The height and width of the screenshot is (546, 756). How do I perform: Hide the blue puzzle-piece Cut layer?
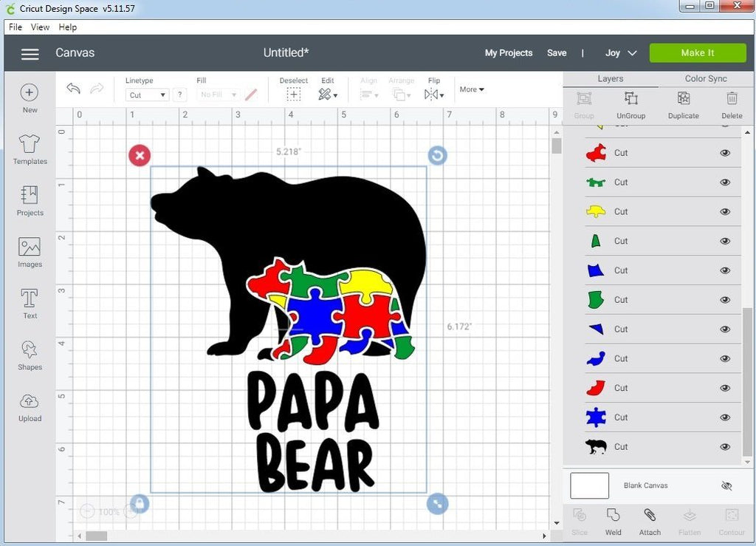[x=725, y=417]
